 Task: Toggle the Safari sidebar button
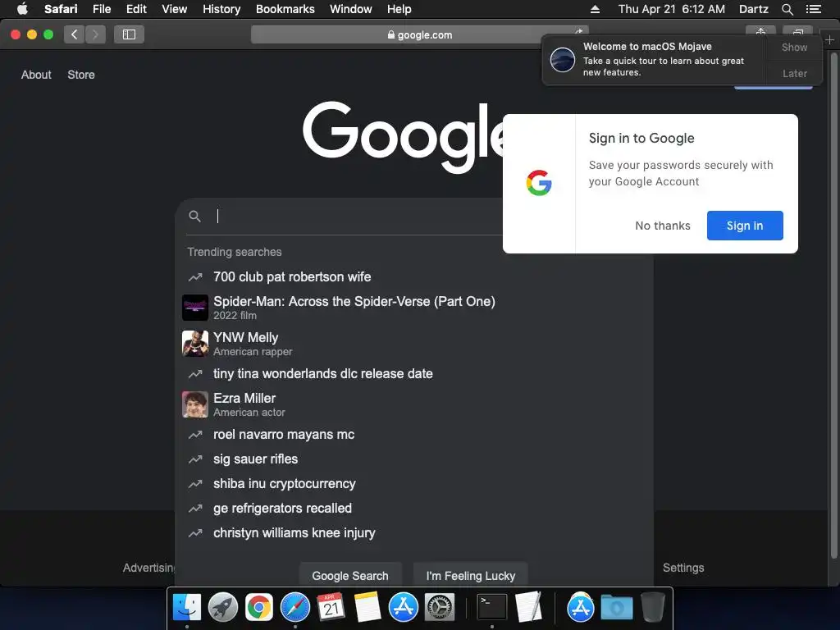coord(129,34)
